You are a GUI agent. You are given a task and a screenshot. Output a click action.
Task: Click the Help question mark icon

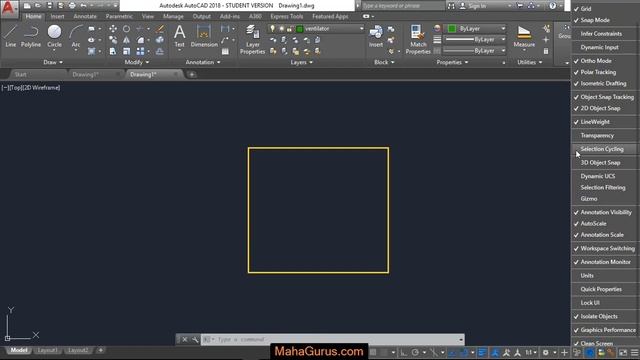coord(553,6)
